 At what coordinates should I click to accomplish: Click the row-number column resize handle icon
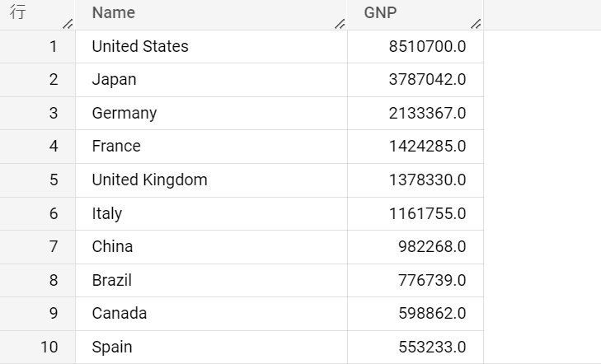pyautogui.click(x=68, y=24)
